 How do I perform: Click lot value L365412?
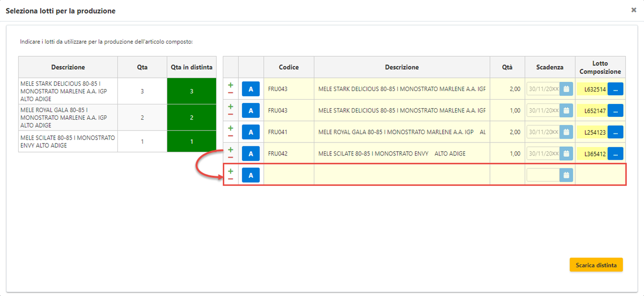(x=595, y=154)
